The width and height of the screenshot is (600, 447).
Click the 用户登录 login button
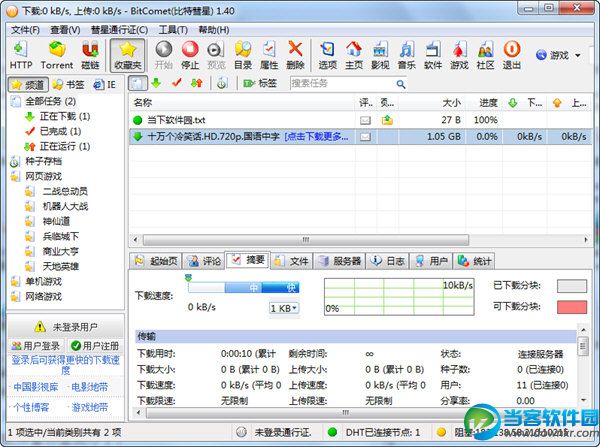click(36, 346)
